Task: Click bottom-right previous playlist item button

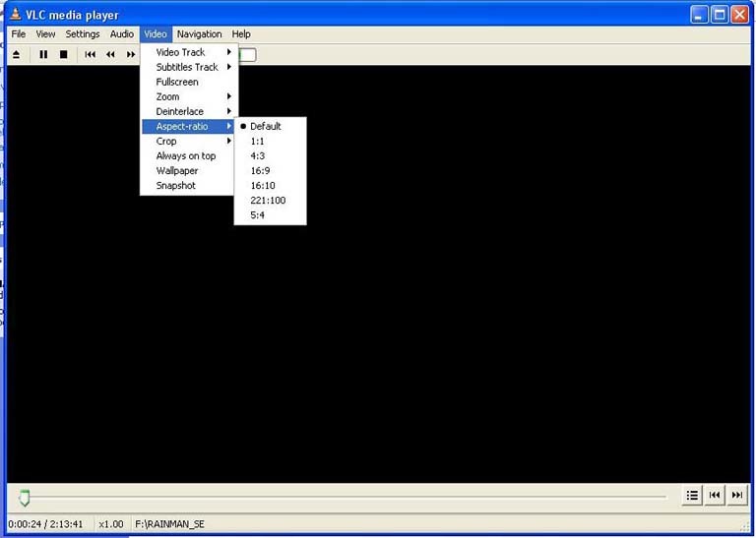Action: tap(715, 495)
